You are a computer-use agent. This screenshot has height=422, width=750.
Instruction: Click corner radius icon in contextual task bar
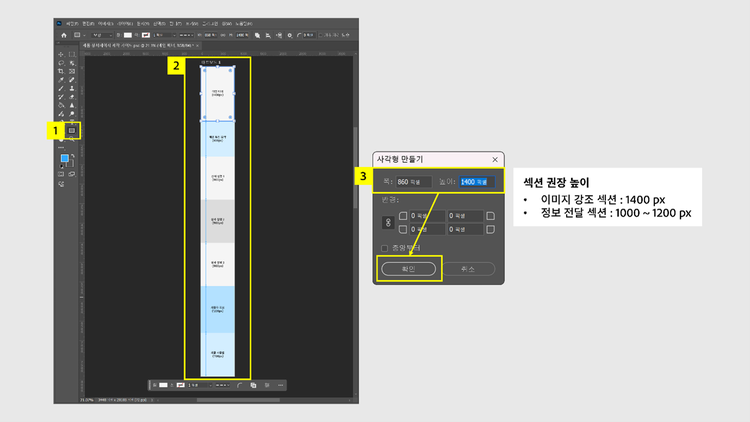click(240, 385)
